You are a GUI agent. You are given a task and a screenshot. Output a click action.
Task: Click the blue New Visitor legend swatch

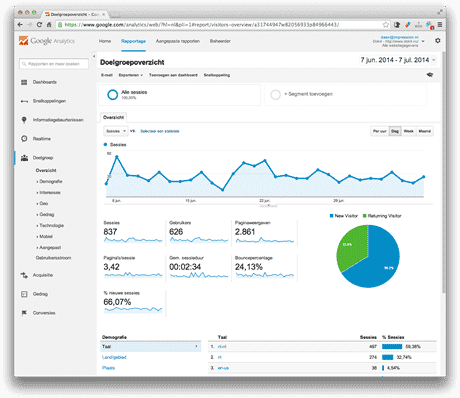(331, 216)
